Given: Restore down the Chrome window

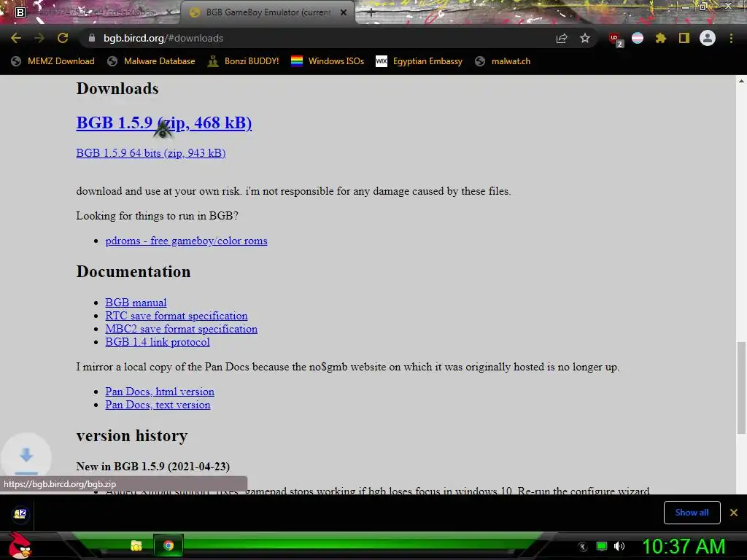Looking at the screenshot, I should pos(703,7).
